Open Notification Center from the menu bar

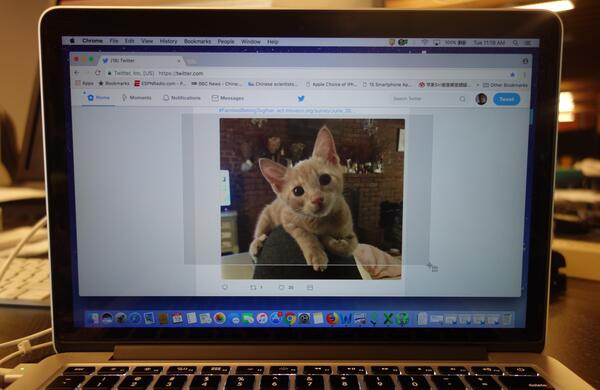click(528, 43)
